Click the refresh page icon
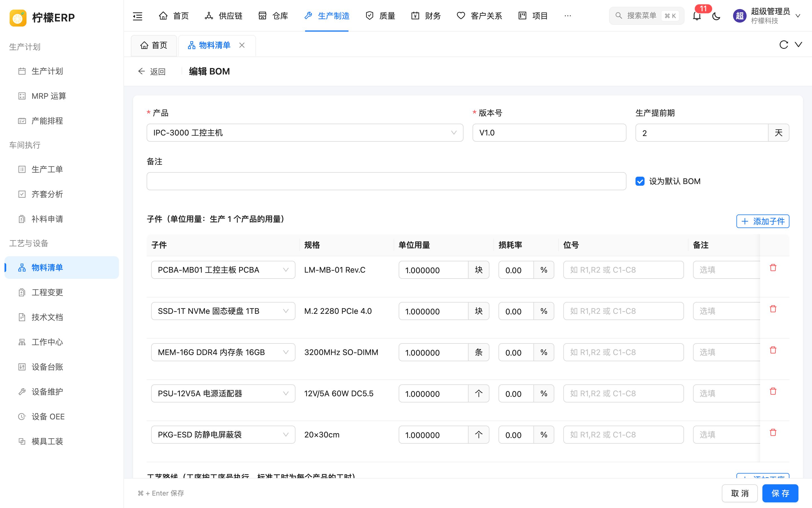Screen dimensions: 812x508 click(x=784, y=45)
